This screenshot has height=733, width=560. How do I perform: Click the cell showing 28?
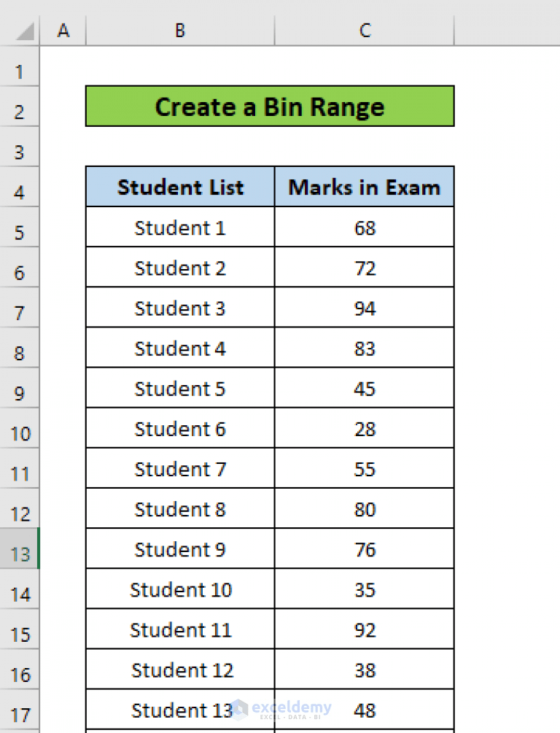(365, 427)
